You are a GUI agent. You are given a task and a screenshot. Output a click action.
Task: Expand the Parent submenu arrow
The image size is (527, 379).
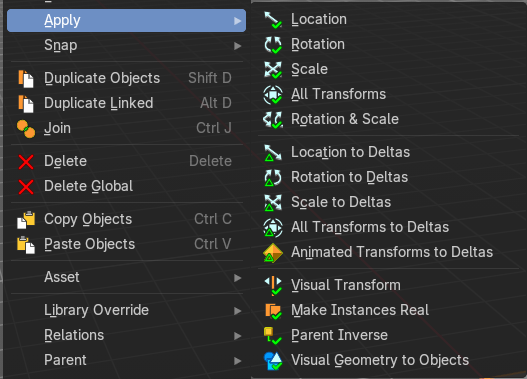pos(238,361)
